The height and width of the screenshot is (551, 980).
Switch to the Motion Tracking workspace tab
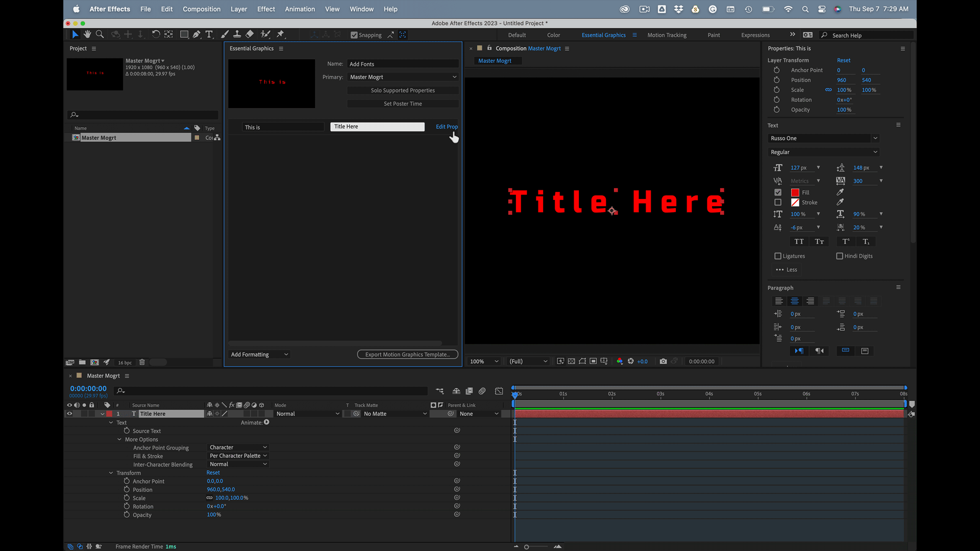(x=667, y=35)
